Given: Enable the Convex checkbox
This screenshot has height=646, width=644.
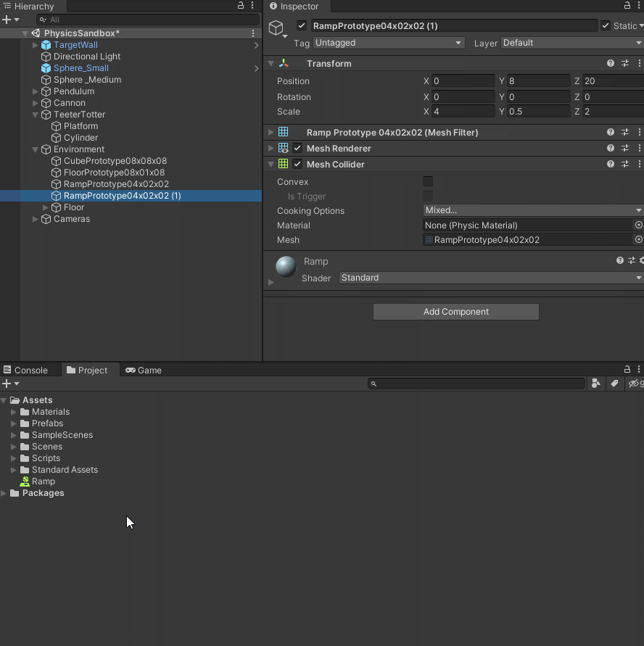Looking at the screenshot, I should tap(428, 182).
